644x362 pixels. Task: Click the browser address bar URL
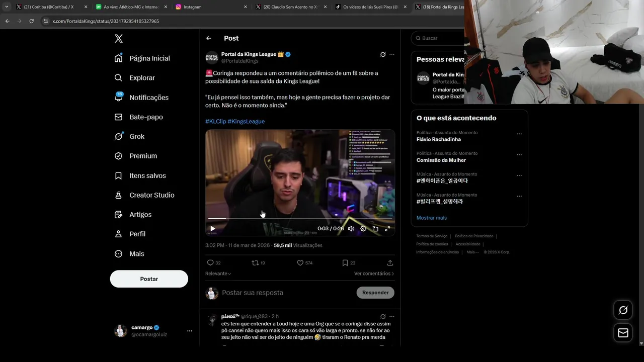(x=106, y=21)
